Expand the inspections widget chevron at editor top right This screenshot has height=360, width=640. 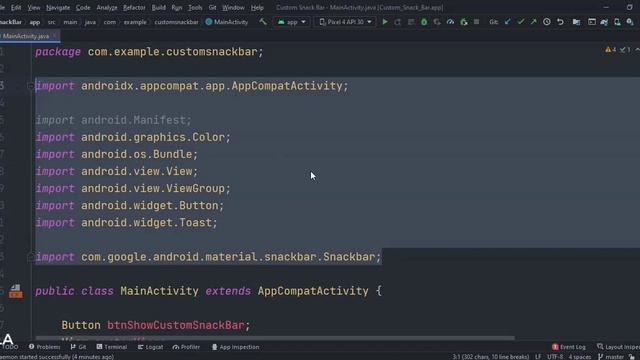pyautogui.click(x=637, y=50)
